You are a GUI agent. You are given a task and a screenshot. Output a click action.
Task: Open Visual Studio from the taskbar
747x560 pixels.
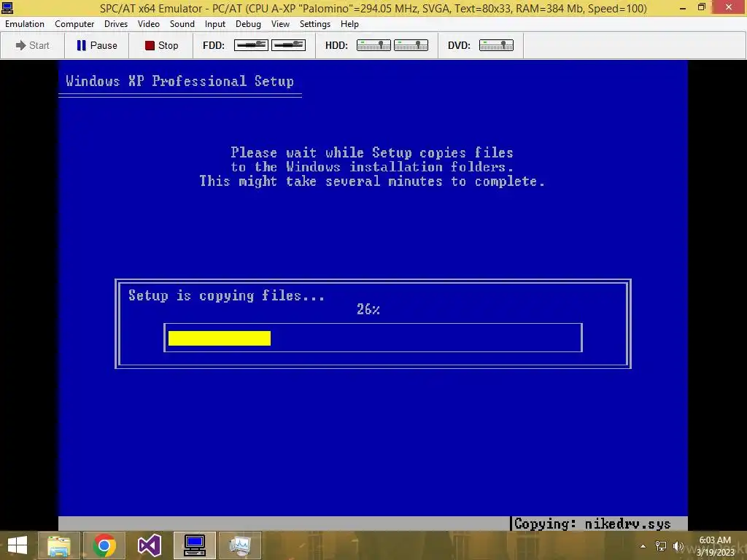(x=149, y=545)
